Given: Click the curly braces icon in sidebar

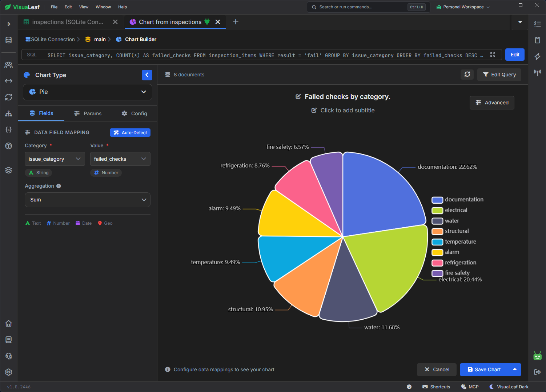Looking at the screenshot, I should point(9,129).
